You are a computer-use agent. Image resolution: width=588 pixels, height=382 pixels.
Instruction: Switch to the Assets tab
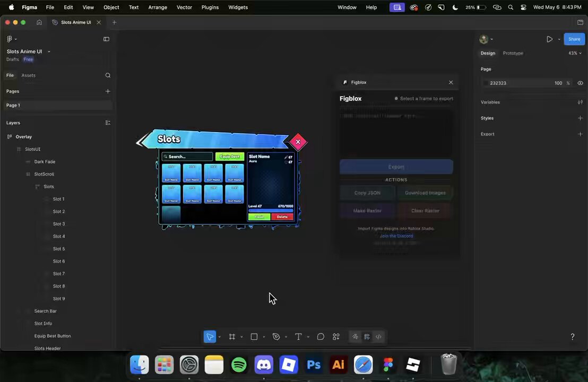(x=29, y=75)
